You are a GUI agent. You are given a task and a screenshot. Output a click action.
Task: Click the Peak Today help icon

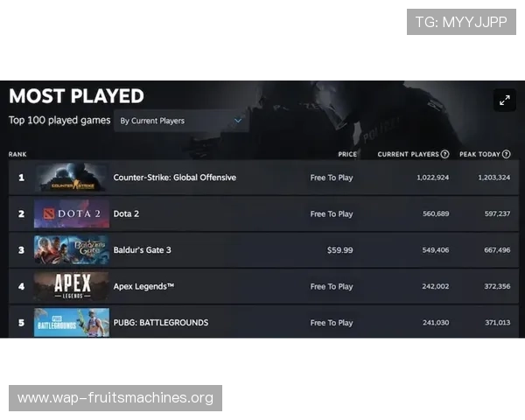[x=507, y=154]
